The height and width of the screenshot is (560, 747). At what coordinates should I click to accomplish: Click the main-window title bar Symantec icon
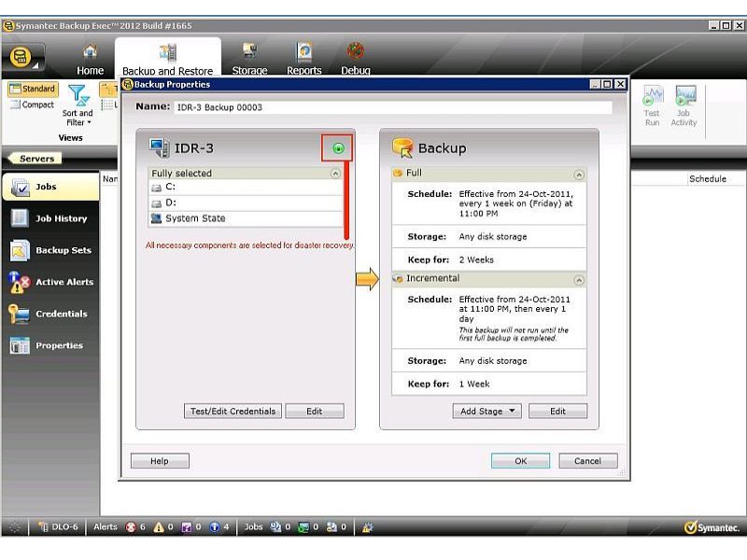point(8,26)
